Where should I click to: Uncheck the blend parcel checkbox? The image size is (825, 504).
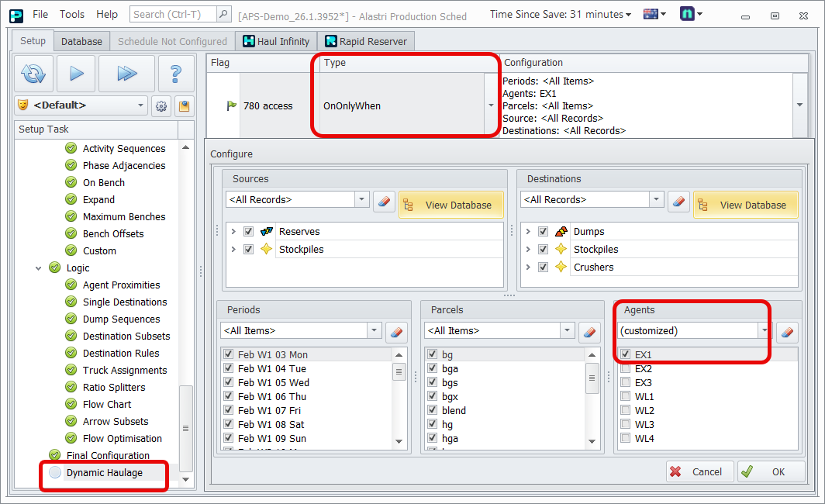click(433, 411)
